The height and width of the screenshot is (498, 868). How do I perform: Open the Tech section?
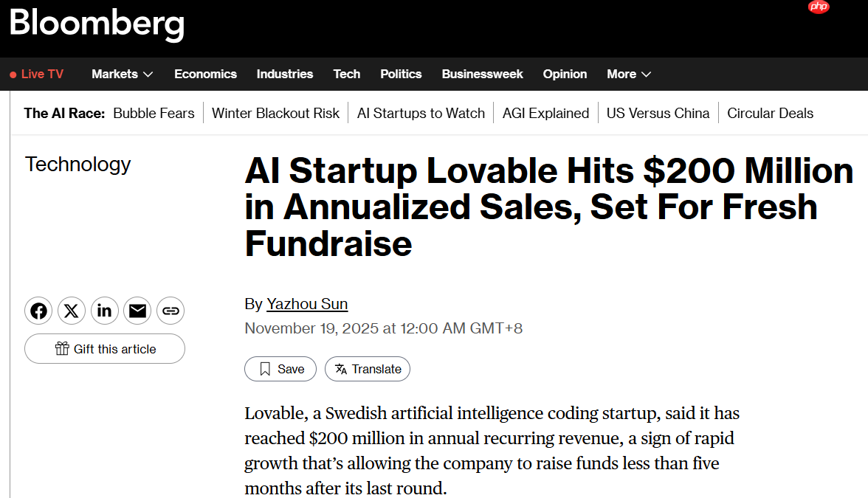(x=346, y=74)
